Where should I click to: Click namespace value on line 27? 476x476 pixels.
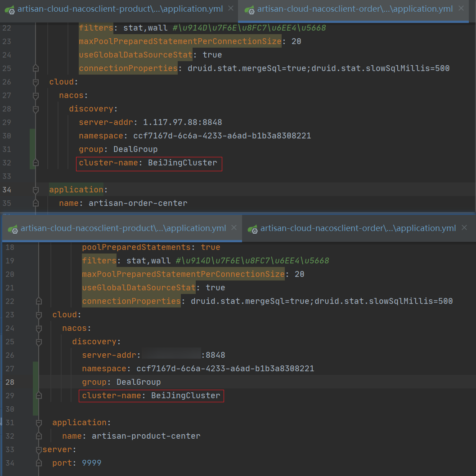225,369
